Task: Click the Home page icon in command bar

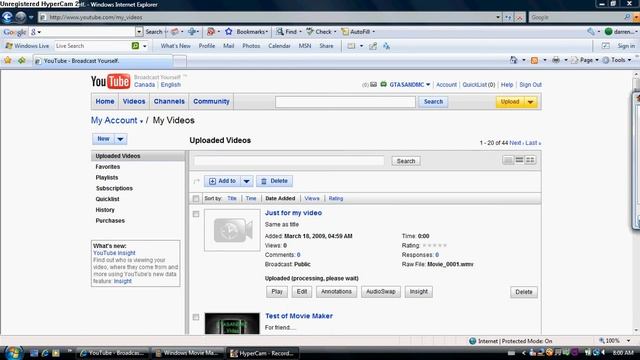Action: click(x=514, y=60)
